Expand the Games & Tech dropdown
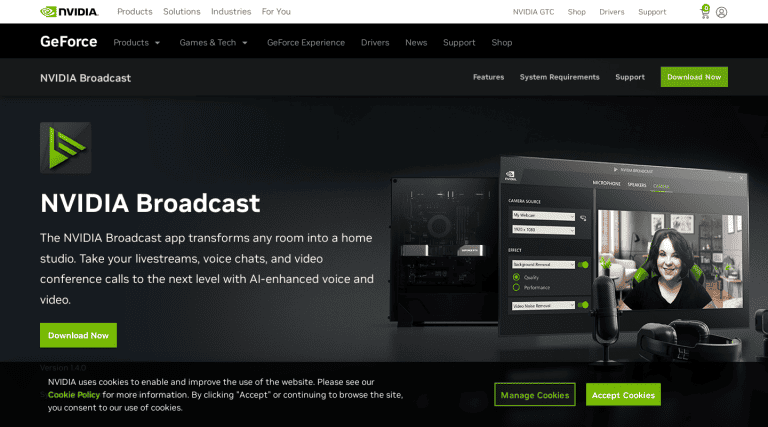 pyautogui.click(x=214, y=43)
